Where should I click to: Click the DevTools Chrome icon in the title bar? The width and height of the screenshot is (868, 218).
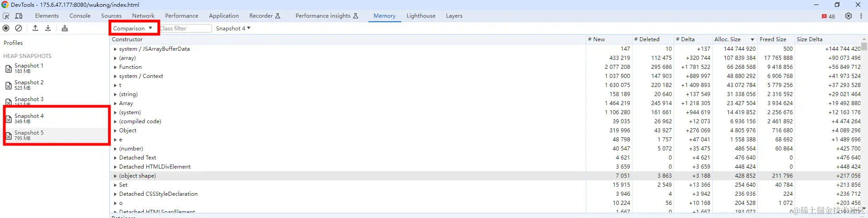click(5, 5)
